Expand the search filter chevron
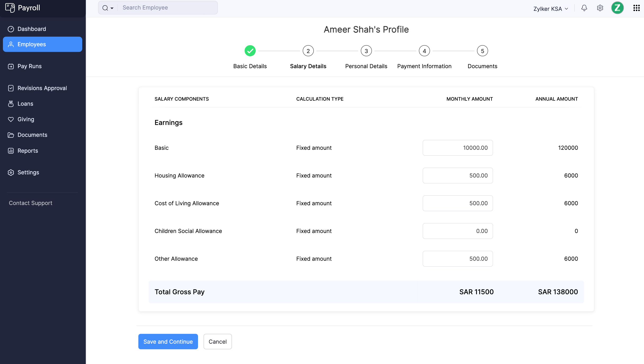Viewport: 644px width, 364px height. [112, 8]
